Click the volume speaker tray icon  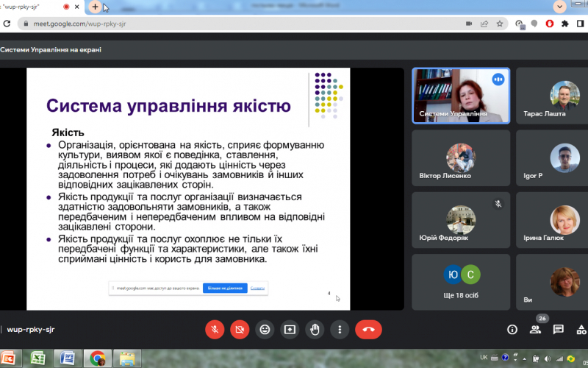coord(548,358)
